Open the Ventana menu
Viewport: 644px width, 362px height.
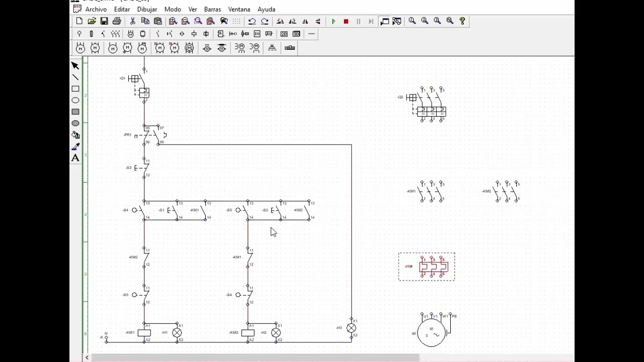coord(239,9)
